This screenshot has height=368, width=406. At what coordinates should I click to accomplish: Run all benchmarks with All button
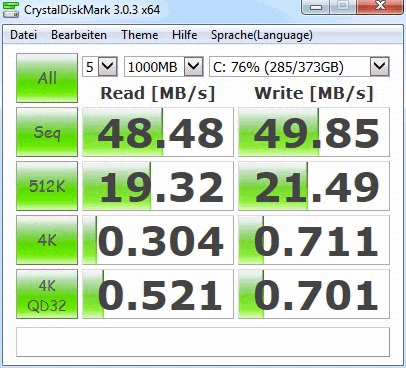pyautogui.click(x=47, y=78)
